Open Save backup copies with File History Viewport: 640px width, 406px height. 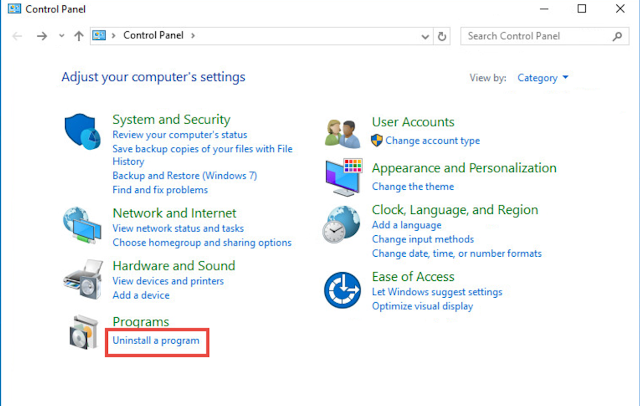tap(202, 155)
